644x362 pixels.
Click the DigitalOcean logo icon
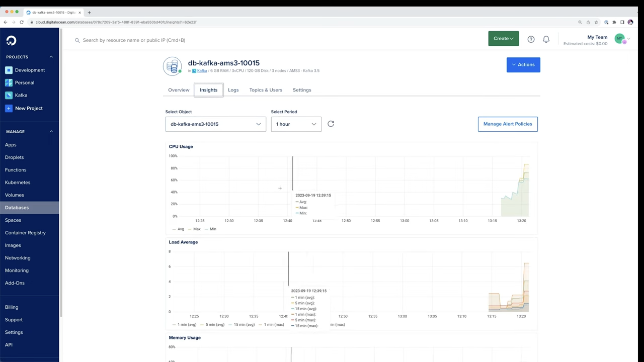tap(11, 40)
